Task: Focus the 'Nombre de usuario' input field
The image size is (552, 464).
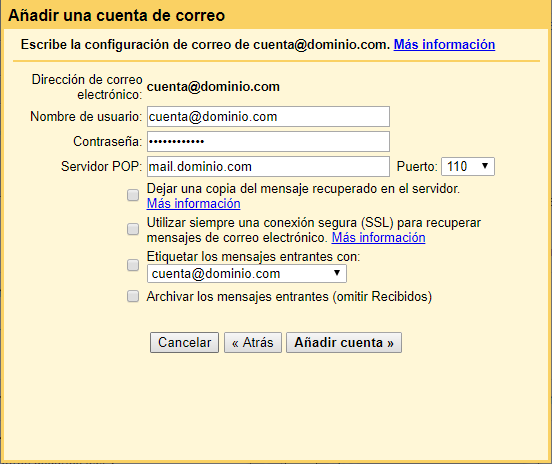Action: point(268,117)
